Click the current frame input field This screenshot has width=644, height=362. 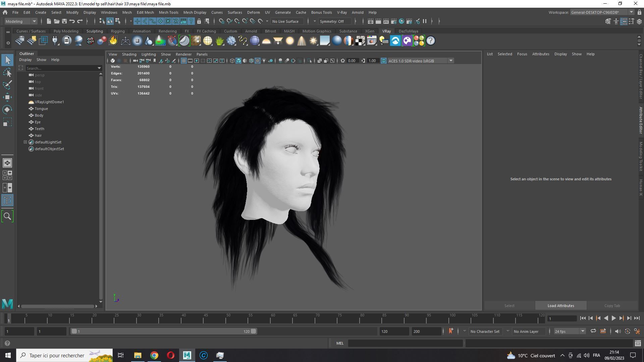click(562, 318)
